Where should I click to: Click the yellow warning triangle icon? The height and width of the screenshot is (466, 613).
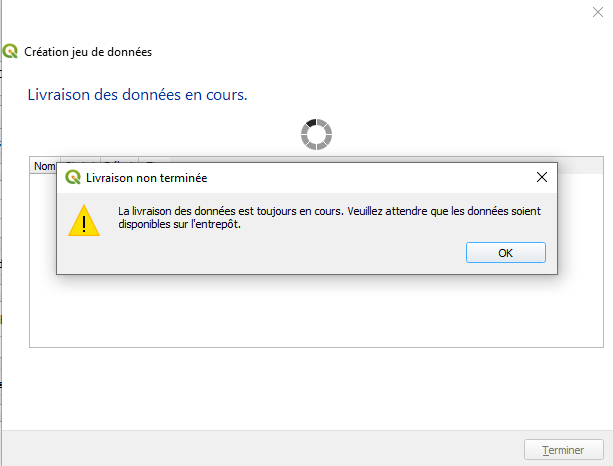click(84, 221)
